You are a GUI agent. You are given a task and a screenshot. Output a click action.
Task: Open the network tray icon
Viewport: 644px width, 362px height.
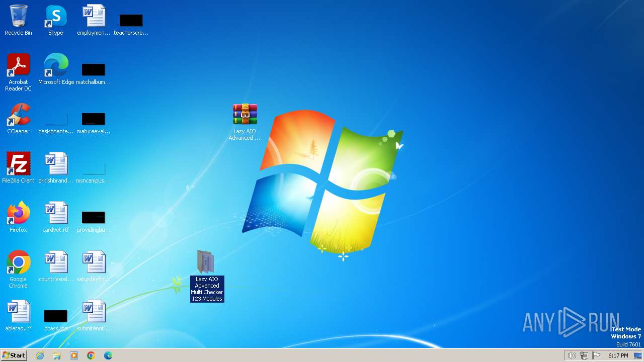click(584, 355)
